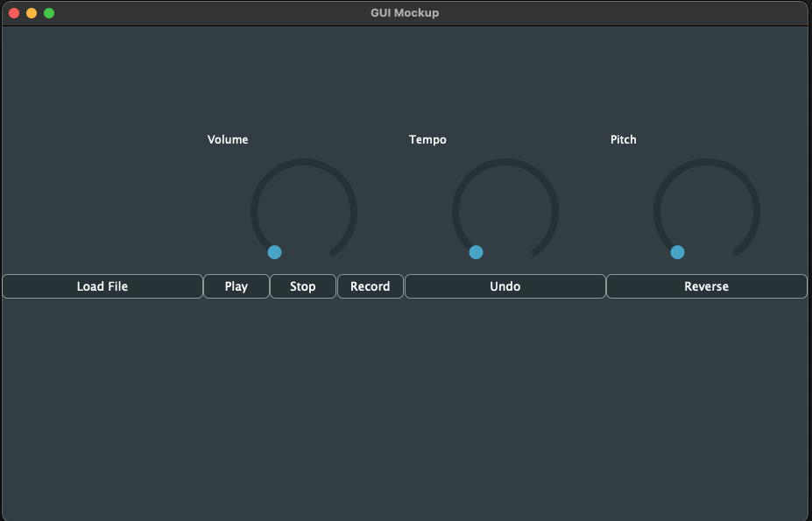This screenshot has width=812, height=521.
Task: Click the top of the Tempo dial arc
Action: point(505,161)
